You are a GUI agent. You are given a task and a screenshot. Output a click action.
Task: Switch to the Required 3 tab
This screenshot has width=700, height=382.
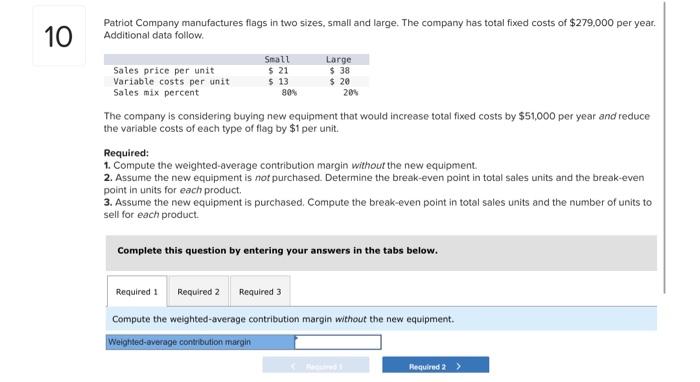(x=260, y=291)
